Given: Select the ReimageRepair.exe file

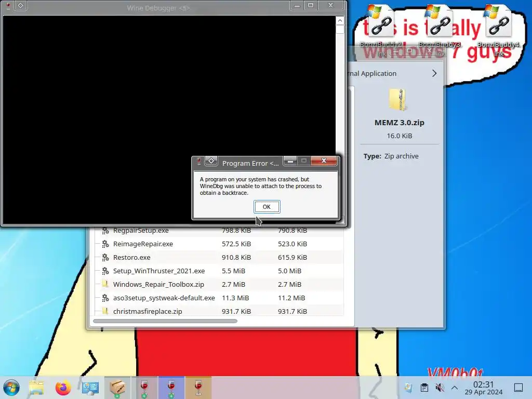Looking at the screenshot, I should (x=143, y=244).
